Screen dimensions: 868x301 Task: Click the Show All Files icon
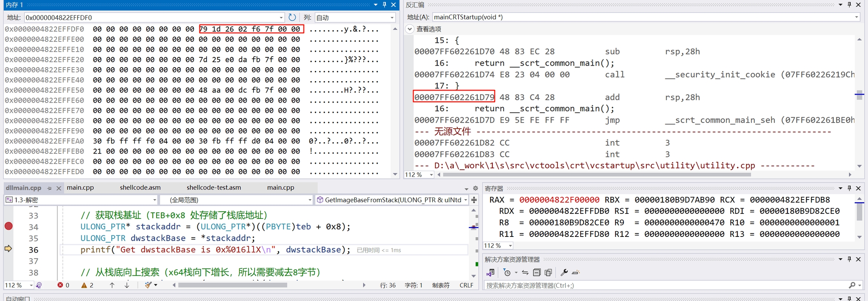tap(548, 272)
